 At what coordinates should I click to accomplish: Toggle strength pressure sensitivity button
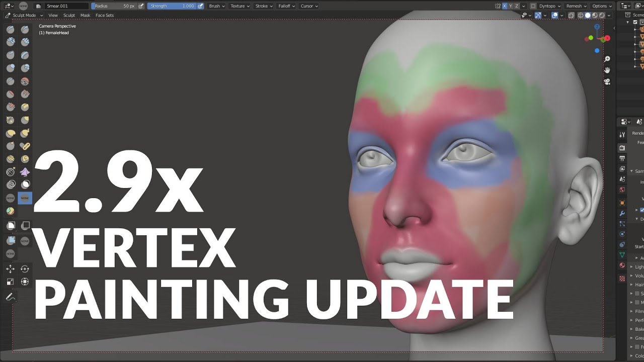pyautogui.click(x=201, y=6)
